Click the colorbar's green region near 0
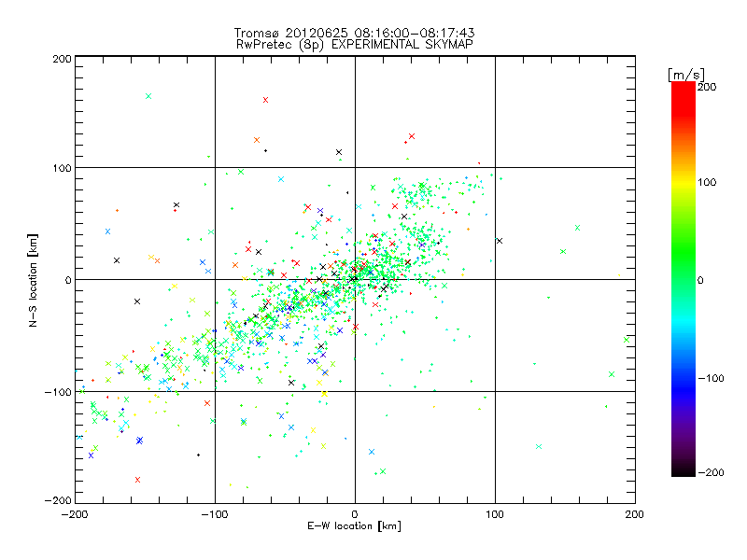Screen dimensions: 747x560 click(684, 279)
